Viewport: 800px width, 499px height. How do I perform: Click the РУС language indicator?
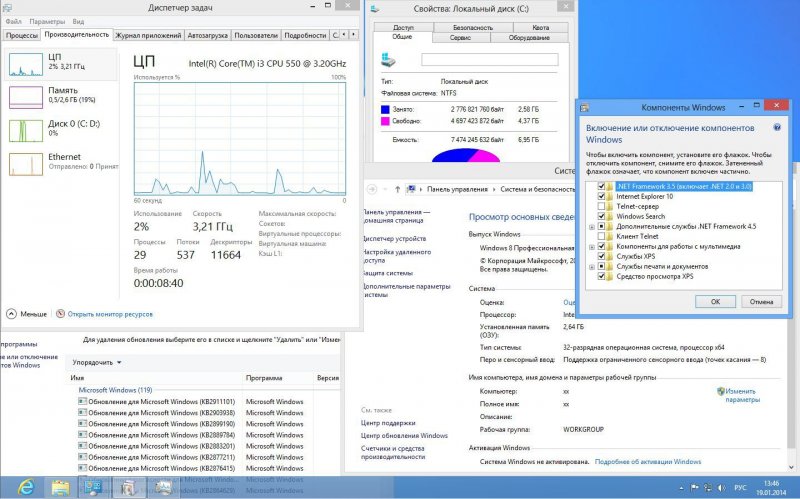pyautogui.click(x=740, y=488)
